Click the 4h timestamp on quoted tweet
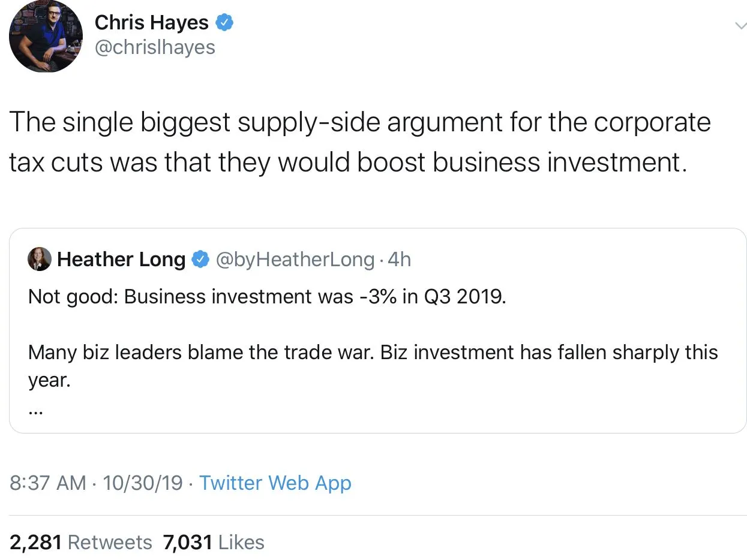Viewport: 747px width, 560px height. 400,259
